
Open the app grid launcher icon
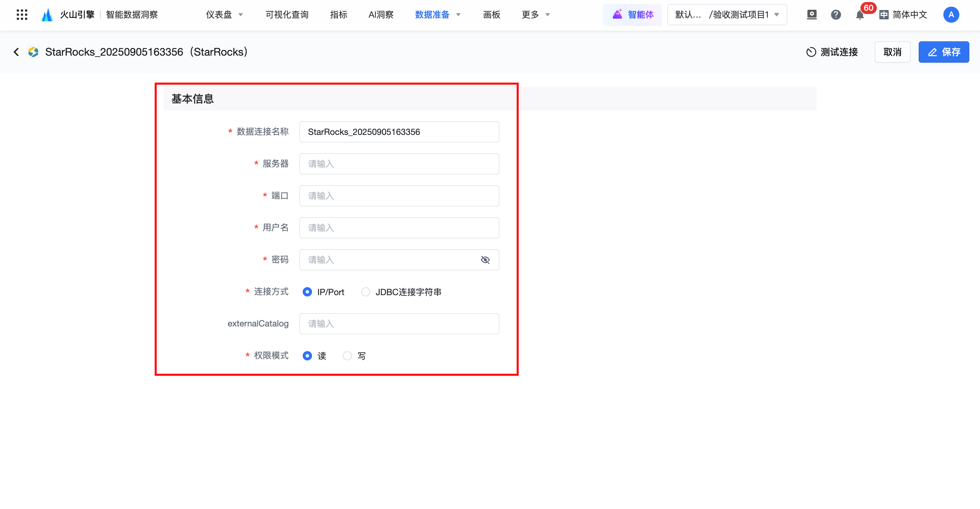click(x=22, y=15)
